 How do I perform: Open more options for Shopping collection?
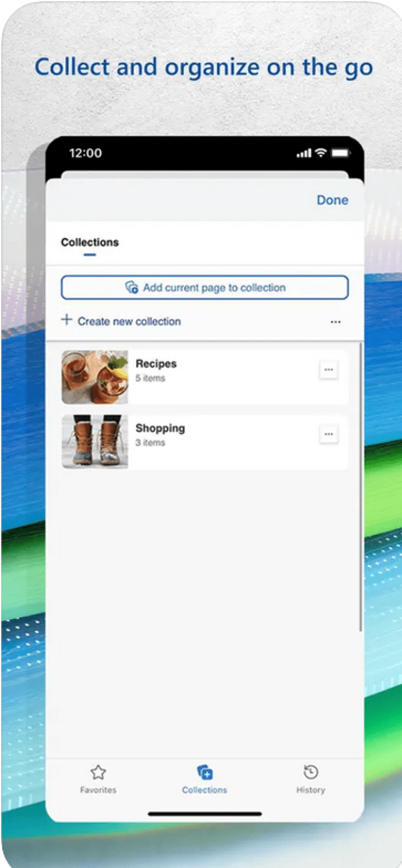(x=329, y=434)
